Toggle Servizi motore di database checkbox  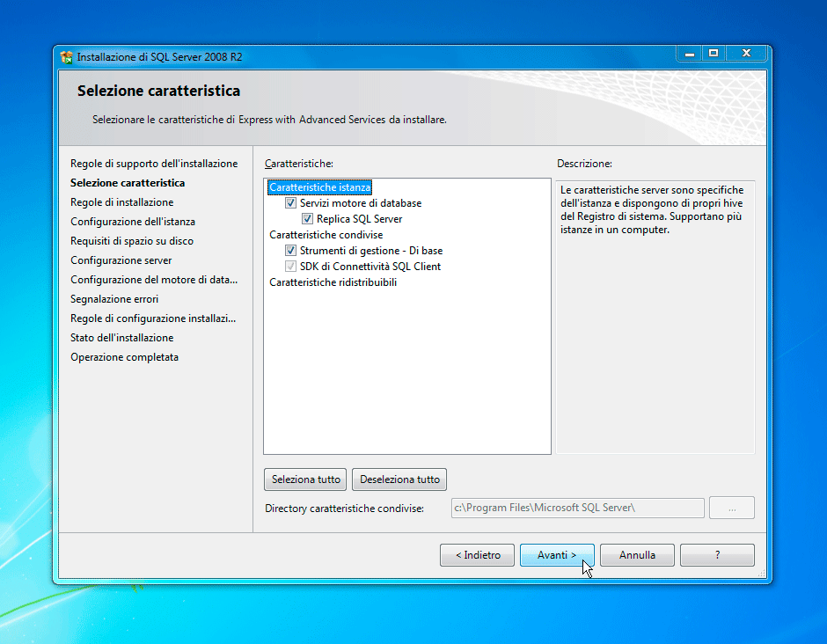290,203
